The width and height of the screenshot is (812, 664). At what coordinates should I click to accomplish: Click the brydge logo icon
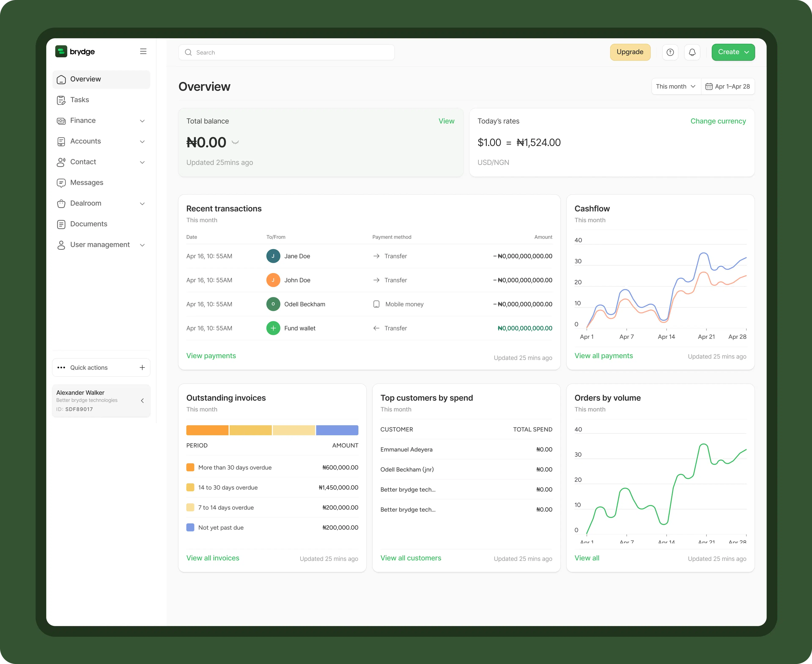[x=61, y=51]
